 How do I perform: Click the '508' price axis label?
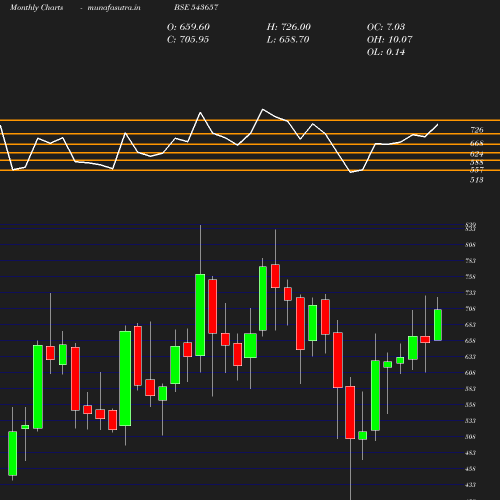(470, 437)
